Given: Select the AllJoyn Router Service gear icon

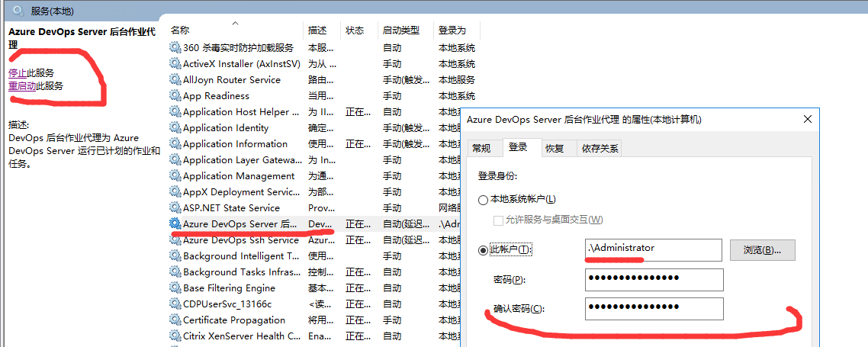Looking at the screenshot, I should click(175, 79).
